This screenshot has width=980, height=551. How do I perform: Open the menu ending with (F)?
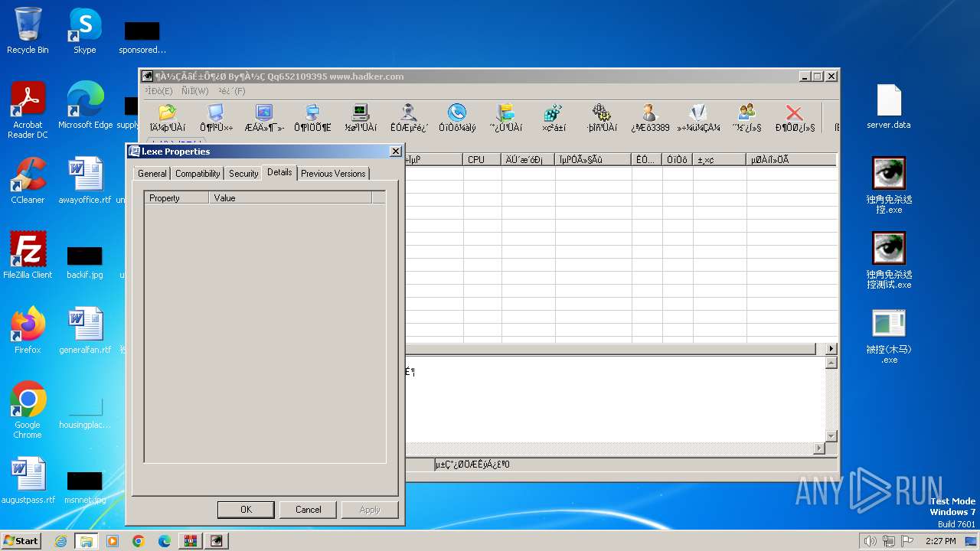pos(232,91)
